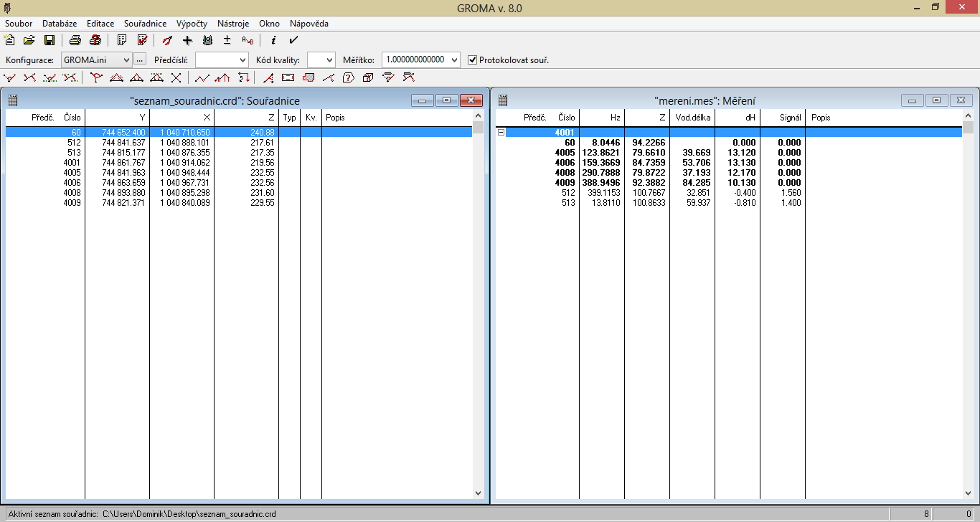Screen dimensions: 980x522
Task: Click height value 229.55 in coordinates
Action: click(263, 203)
